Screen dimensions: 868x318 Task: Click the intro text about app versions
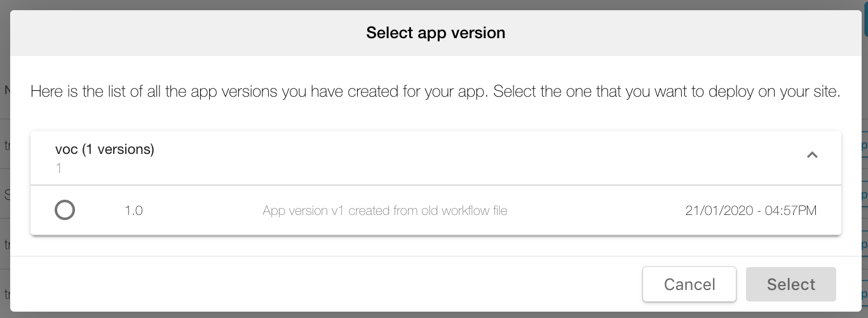tap(435, 92)
